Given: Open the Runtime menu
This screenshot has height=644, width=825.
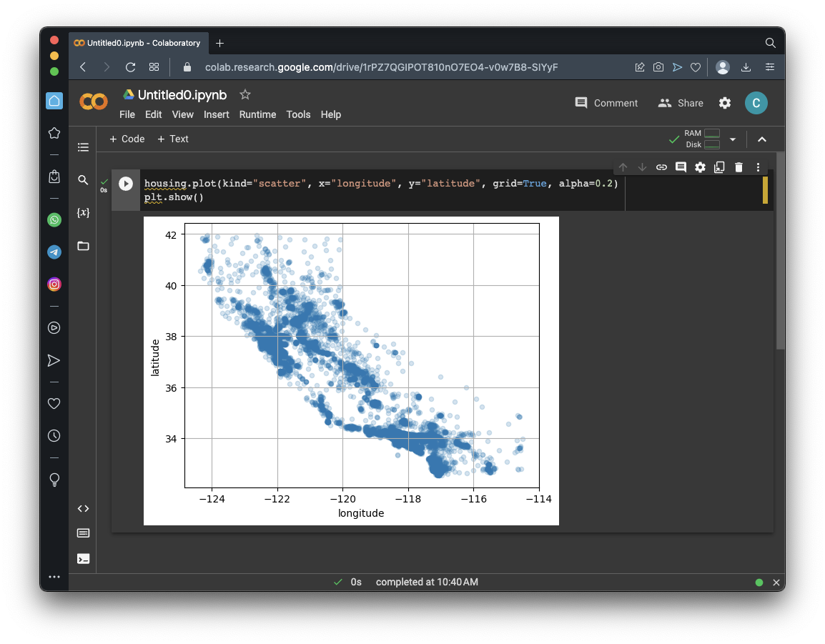Looking at the screenshot, I should [x=257, y=114].
